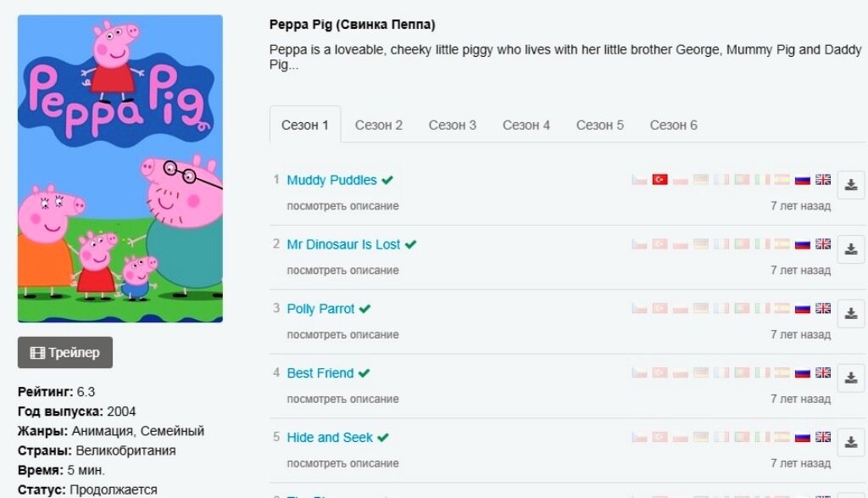Expand description under Muddy Puddles
This screenshot has height=498, width=868.
[x=342, y=206]
